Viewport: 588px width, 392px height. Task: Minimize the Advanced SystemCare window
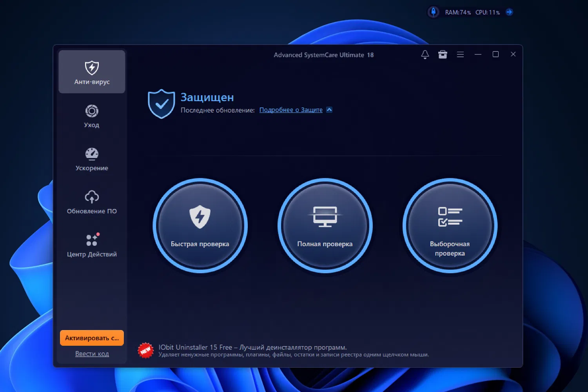tap(478, 54)
